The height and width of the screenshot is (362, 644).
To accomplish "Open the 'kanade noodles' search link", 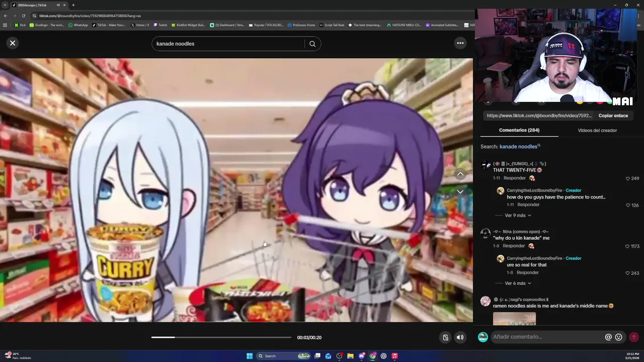I will (x=520, y=146).
